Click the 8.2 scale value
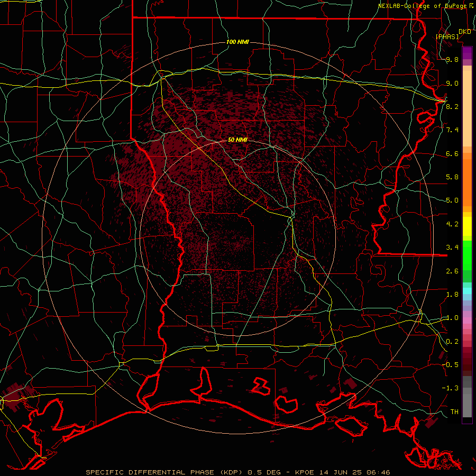Screen dimensions: 476x476 click(x=452, y=106)
